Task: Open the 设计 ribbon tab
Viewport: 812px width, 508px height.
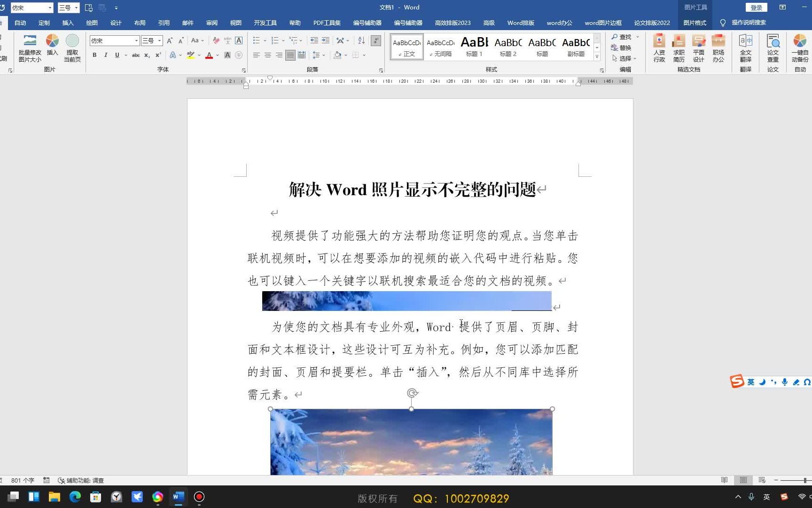Action: [x=116, y=23]
